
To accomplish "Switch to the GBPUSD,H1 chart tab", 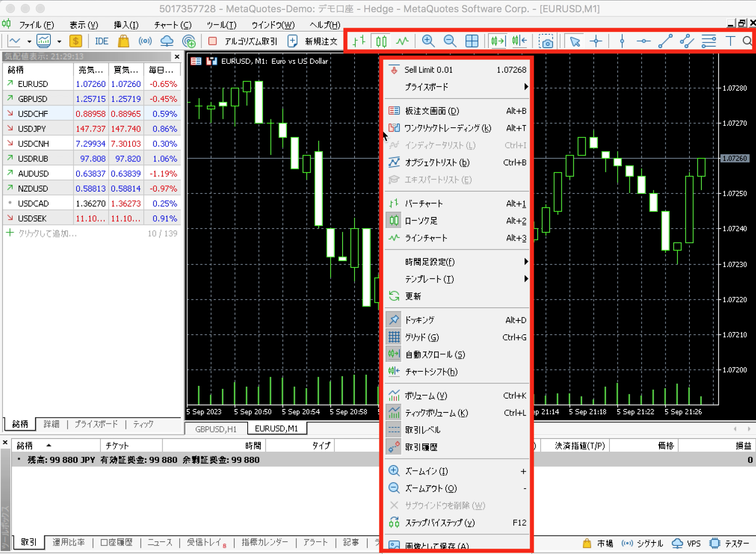I will click(216, 429).
